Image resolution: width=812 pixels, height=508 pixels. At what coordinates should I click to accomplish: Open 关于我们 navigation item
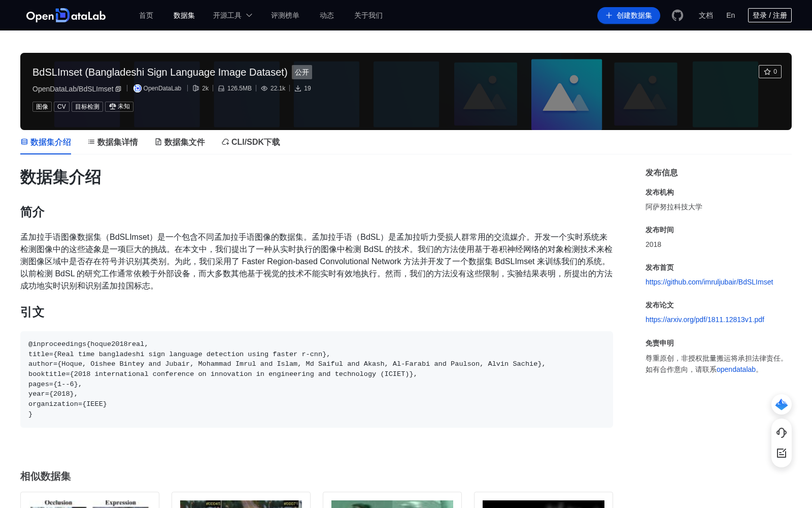point(368,15)
